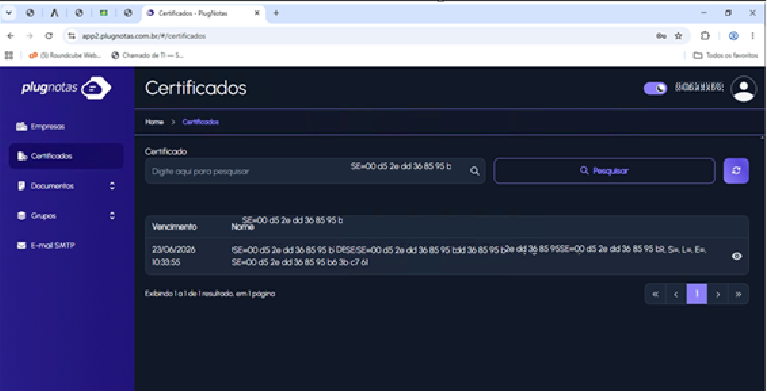
Task: Select the 23/06/2026 expiry date cell
Action: click(174, 256)
